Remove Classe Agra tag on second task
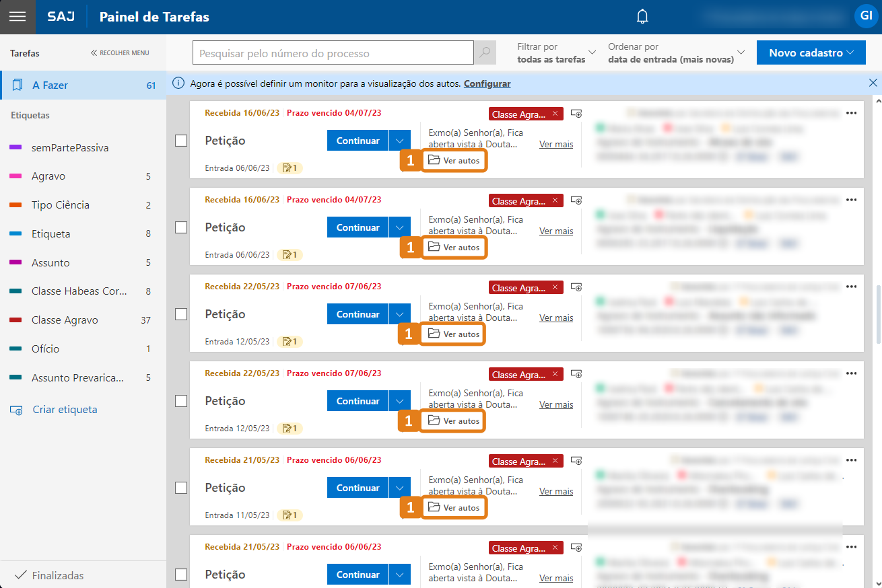Viewport: 882px width, 588px height. 555,201
